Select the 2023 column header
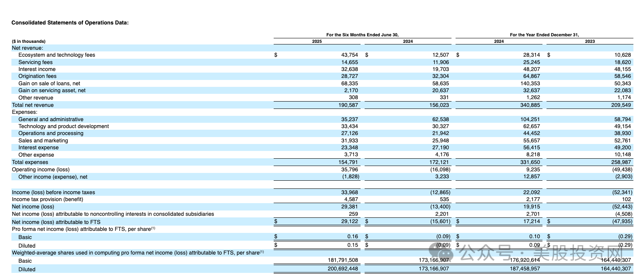 pyautogui.click(x=590, y=41)
